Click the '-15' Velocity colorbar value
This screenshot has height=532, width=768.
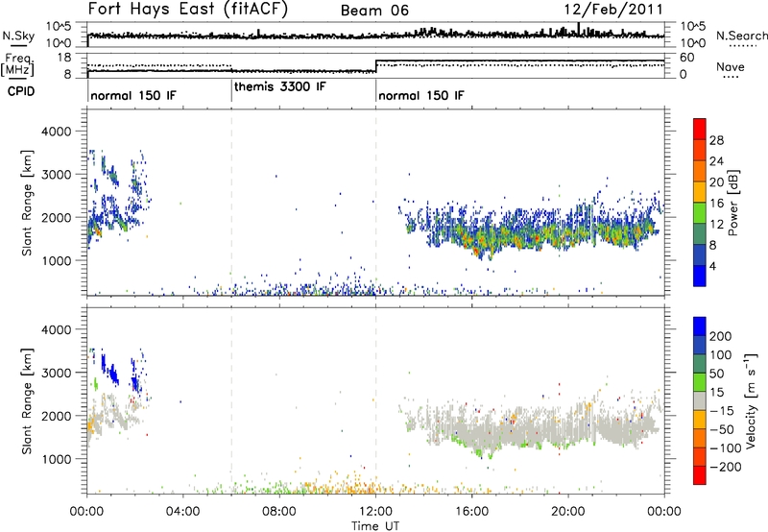click(x=721, y=410)
